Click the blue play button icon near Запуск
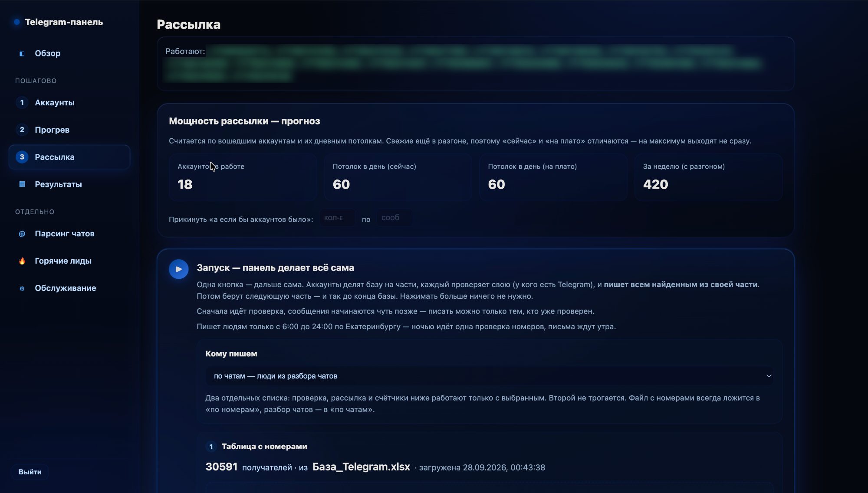 pos(178,269)
